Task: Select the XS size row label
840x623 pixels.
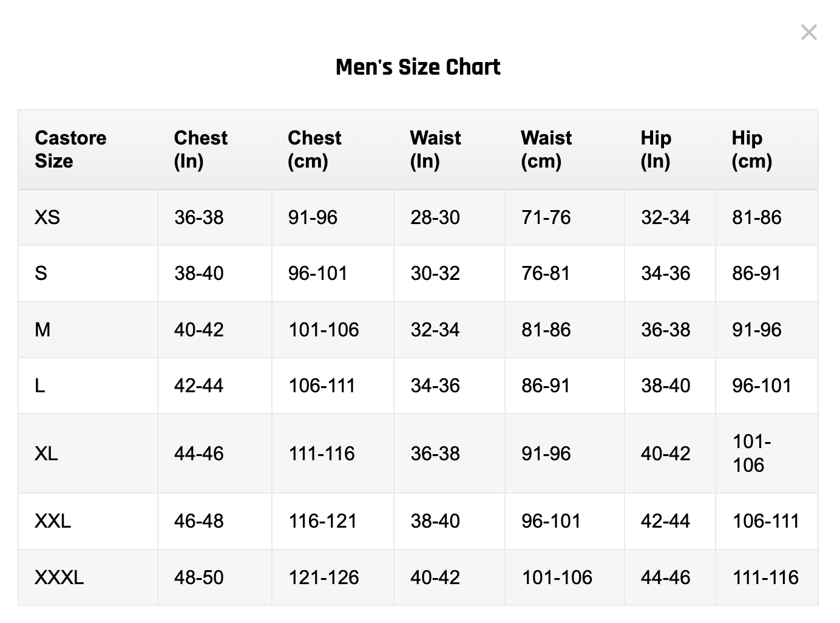Action: click(x=47, y=217)
